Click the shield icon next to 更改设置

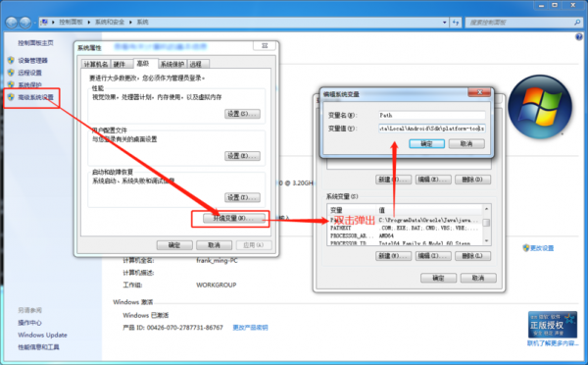click(525, 248)
